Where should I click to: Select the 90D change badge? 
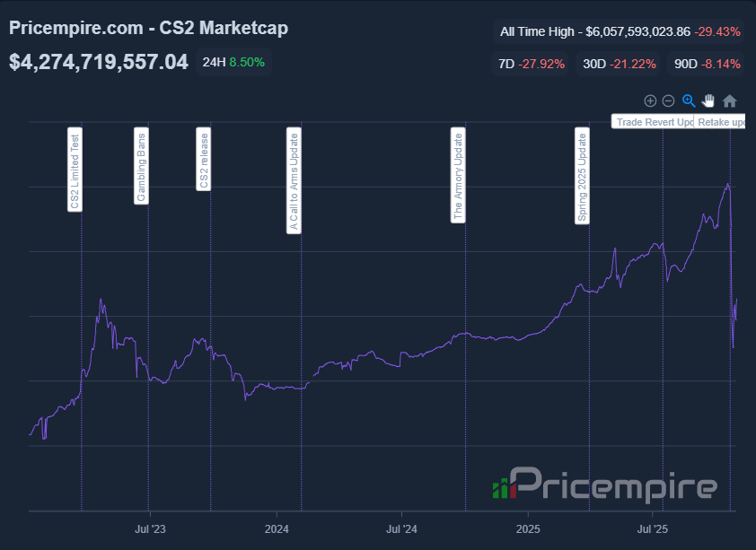707,64
